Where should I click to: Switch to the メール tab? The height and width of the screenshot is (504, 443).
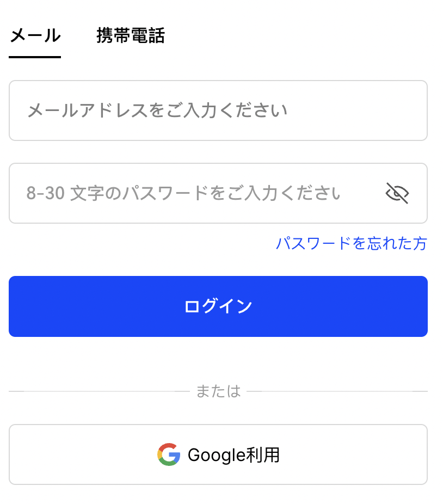[x=35, y=35]
